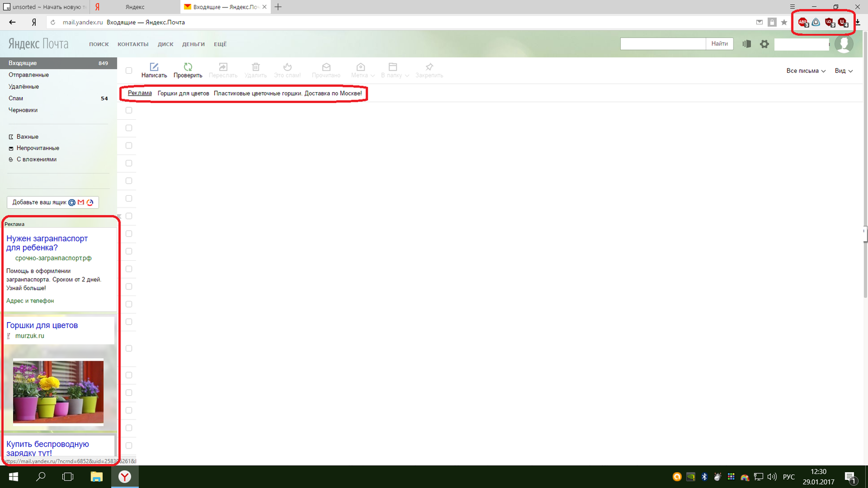
Task: Open КОНТАКТЫ in the top navigation
Action: coord(133,44)
